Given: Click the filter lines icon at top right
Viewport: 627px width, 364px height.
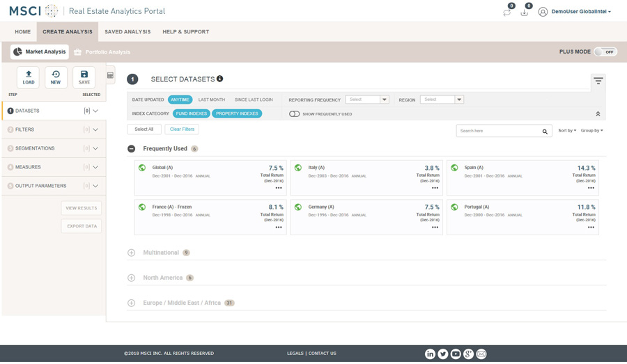Looking at the screenshot, I should [x=598, y=81].
